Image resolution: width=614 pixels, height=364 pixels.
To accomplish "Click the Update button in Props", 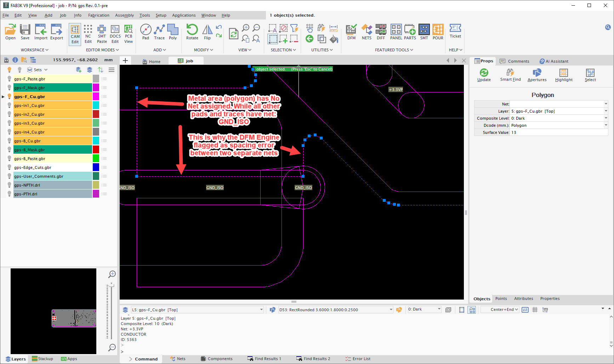I will pyautogui.click(x=484, y=75).
